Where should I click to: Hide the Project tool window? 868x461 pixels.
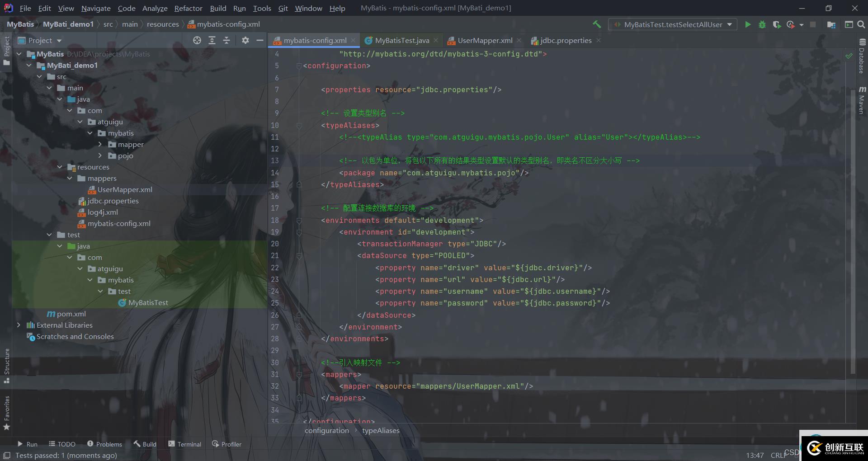point(259,40)
